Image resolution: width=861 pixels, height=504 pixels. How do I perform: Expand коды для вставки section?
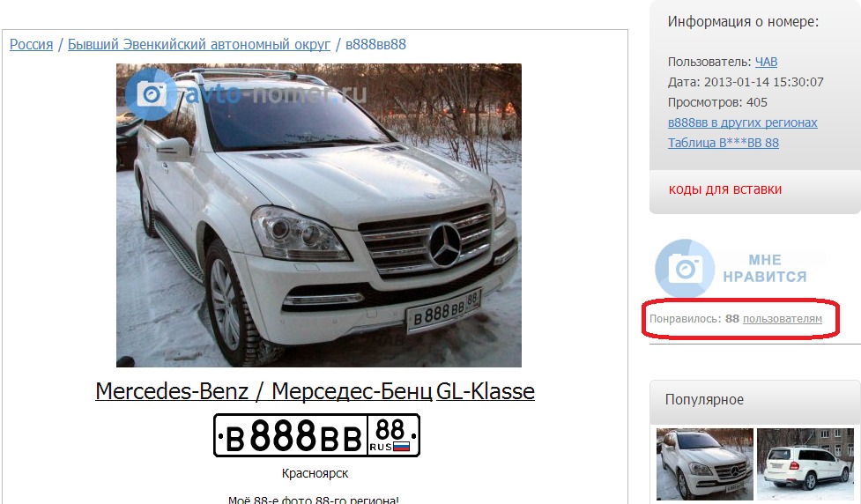[x=724, y=189]
